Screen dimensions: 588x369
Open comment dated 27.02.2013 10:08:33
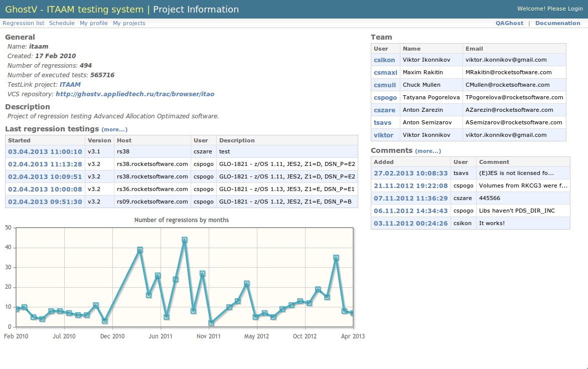coord(410,173)
